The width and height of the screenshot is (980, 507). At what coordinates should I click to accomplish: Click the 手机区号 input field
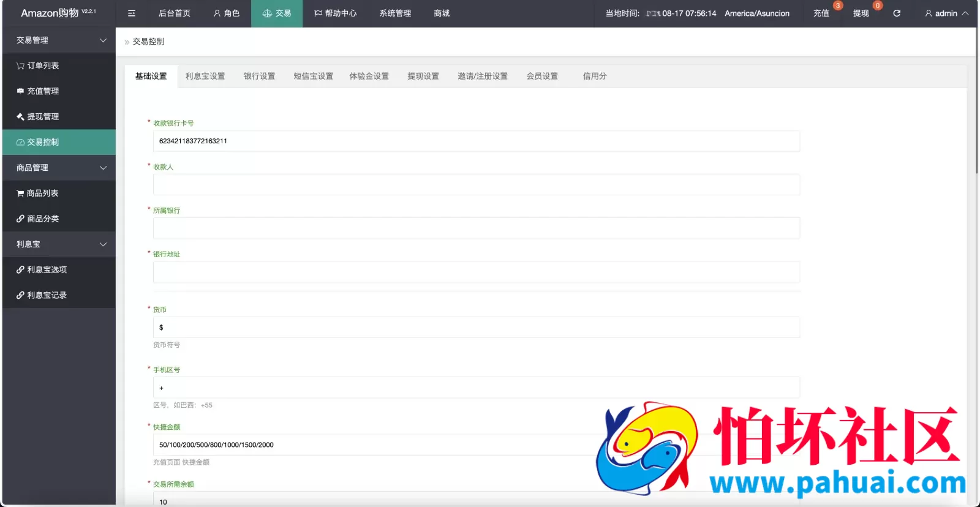point(477,388)
